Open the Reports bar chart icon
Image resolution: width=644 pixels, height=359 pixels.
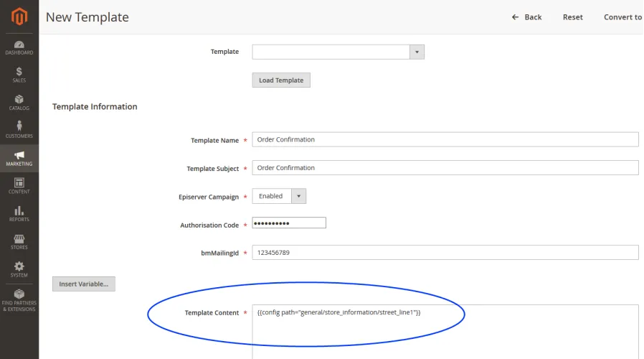click(x=19, y=210)
